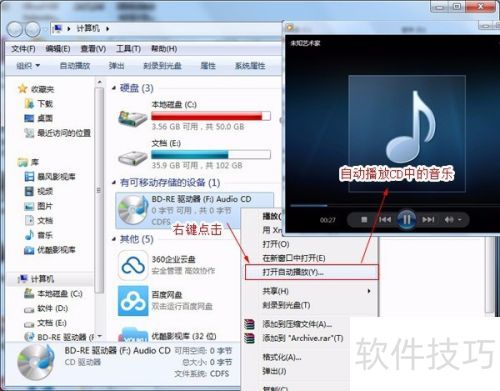Select 库 in the navigation pane
This screenshot has height=391, width=500.
click(29, 162)
